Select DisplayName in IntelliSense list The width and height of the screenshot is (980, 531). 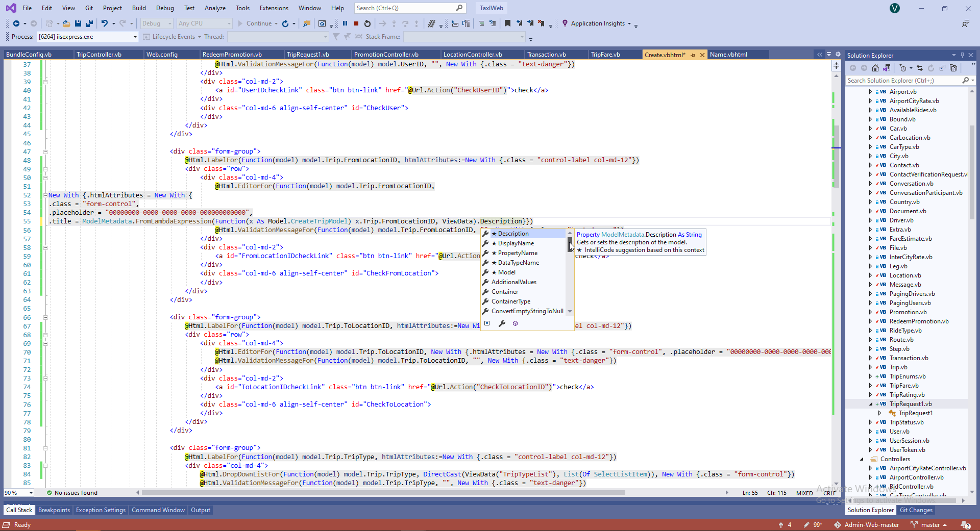pyautogui.click(x=524, y=243)
